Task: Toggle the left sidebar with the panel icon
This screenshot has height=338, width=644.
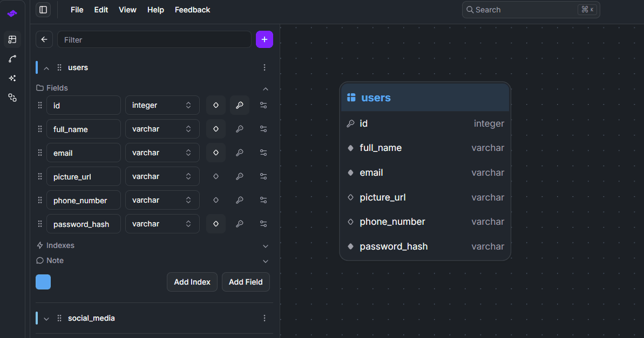Action: click(x=43, y=10)
